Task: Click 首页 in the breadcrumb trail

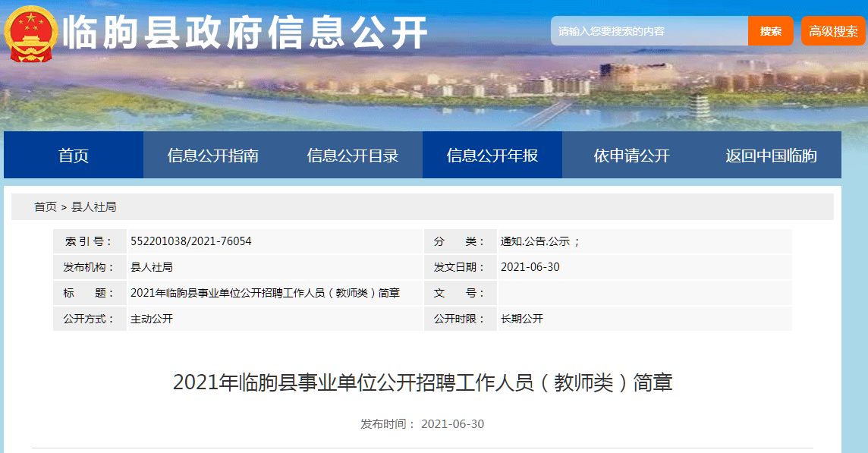Action: (45, 207)
